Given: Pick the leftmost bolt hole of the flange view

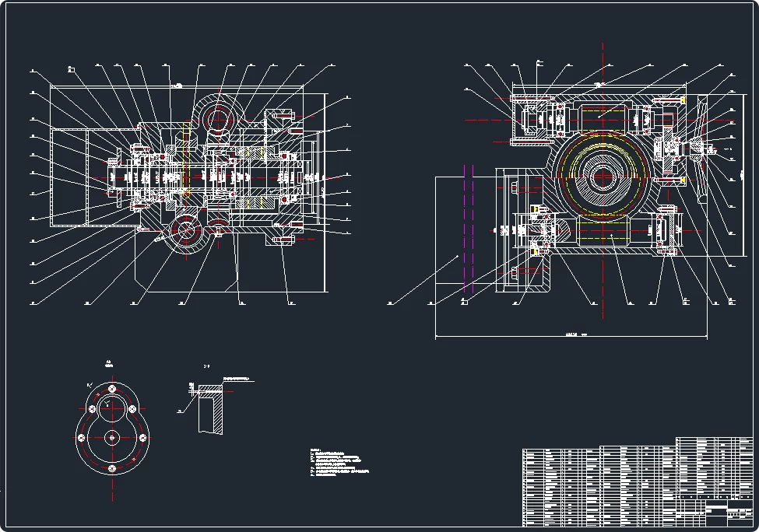Looking at the screenshot, I should 81,438.
